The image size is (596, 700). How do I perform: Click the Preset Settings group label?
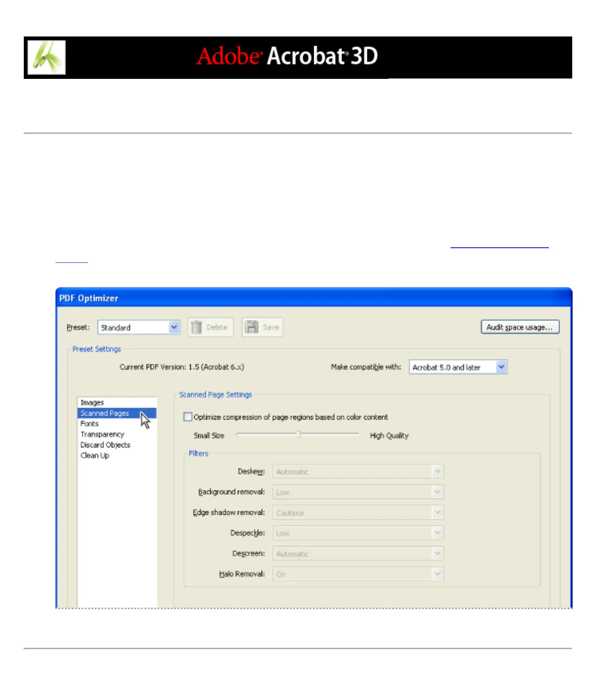pos(97,349)
